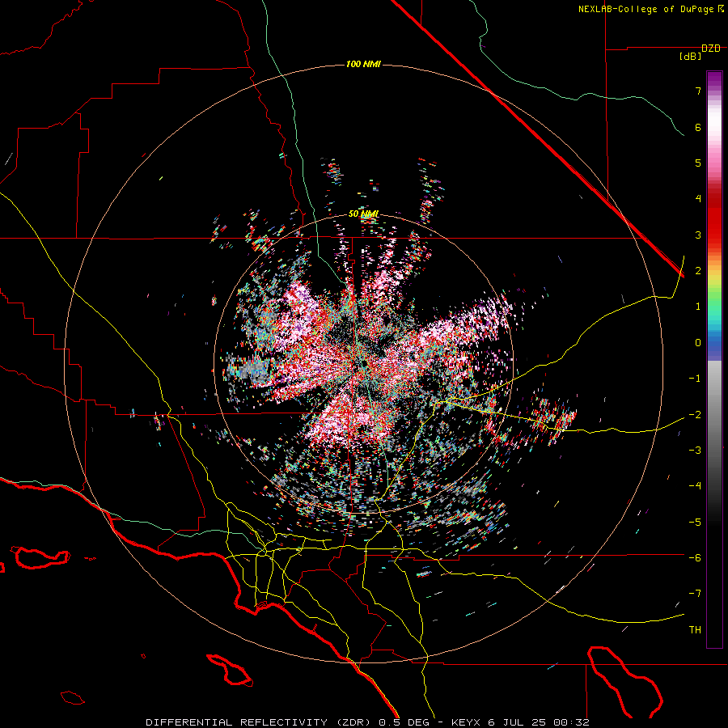Select the 4 dB scale label
Viewport: 728px width, 728px height.
698,199
